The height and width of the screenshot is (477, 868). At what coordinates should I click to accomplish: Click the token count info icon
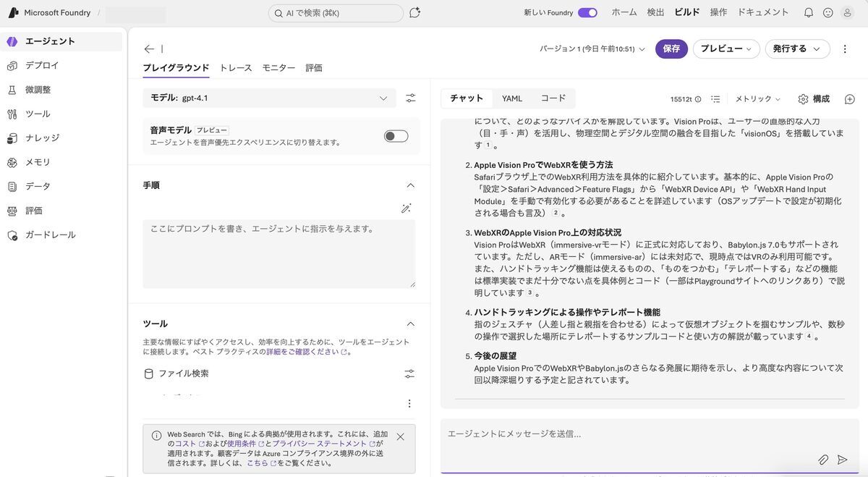tap(698, 99)
